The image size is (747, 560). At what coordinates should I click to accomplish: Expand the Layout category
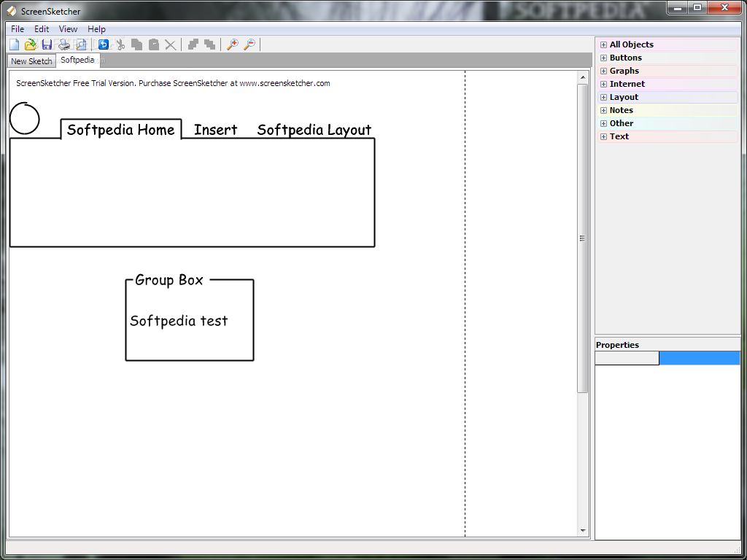click(603, 97)
